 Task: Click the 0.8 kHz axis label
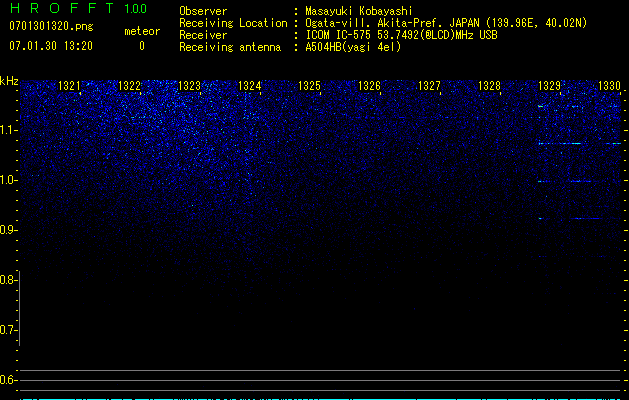tap(8, 280)
